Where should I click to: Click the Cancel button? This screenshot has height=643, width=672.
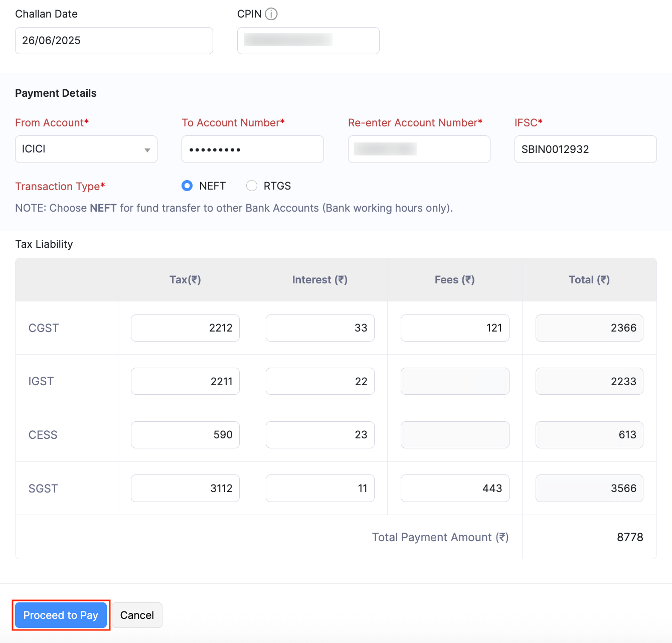pyautogui.click(x=137, y=615)
